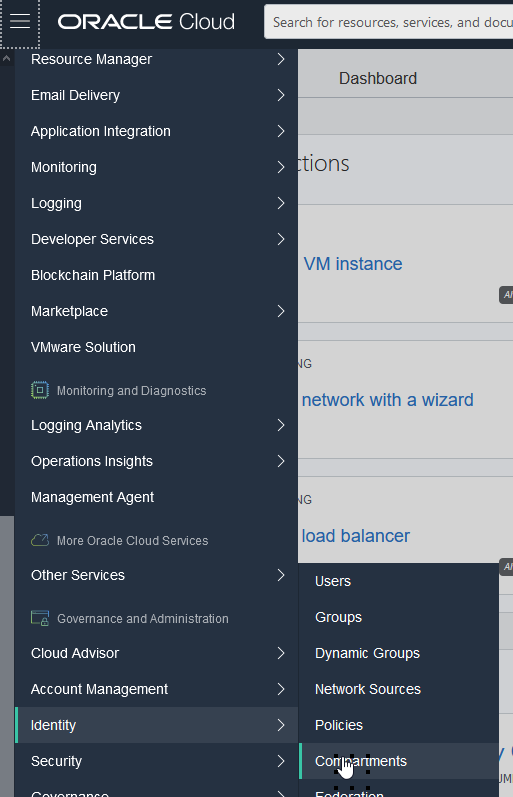Click the Oracle Cloud logo

pyautogui.click(x=146, y=22)
